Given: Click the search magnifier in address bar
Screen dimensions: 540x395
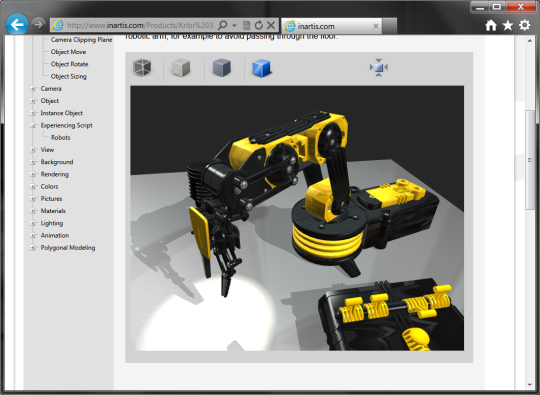Looking at the screenshot, I should (x=223, y=25).
